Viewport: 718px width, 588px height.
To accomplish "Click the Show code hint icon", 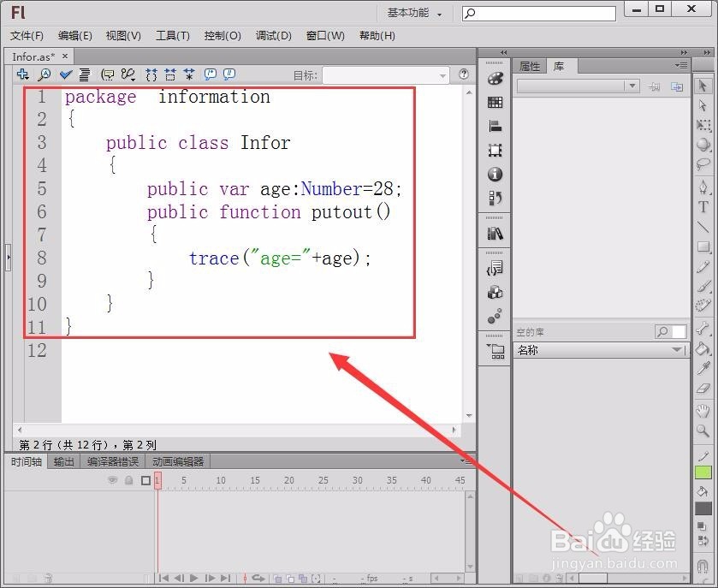I will click(x=108, y=74).
